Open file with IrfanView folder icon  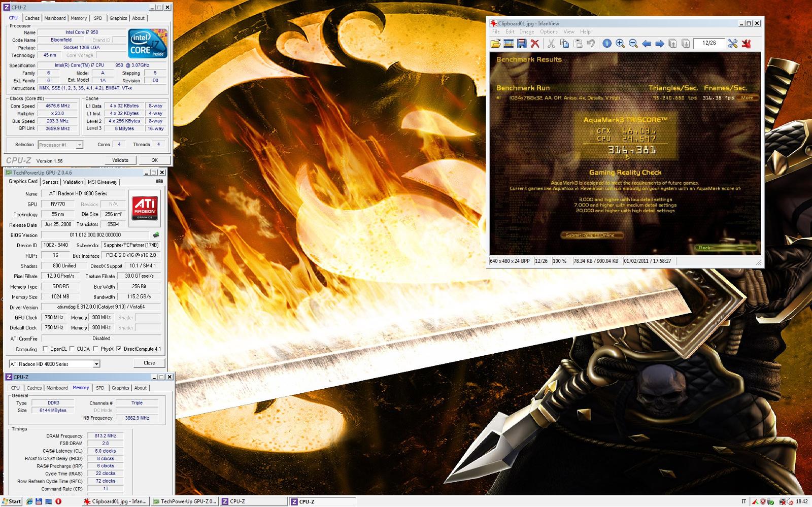tap(495, 44)
